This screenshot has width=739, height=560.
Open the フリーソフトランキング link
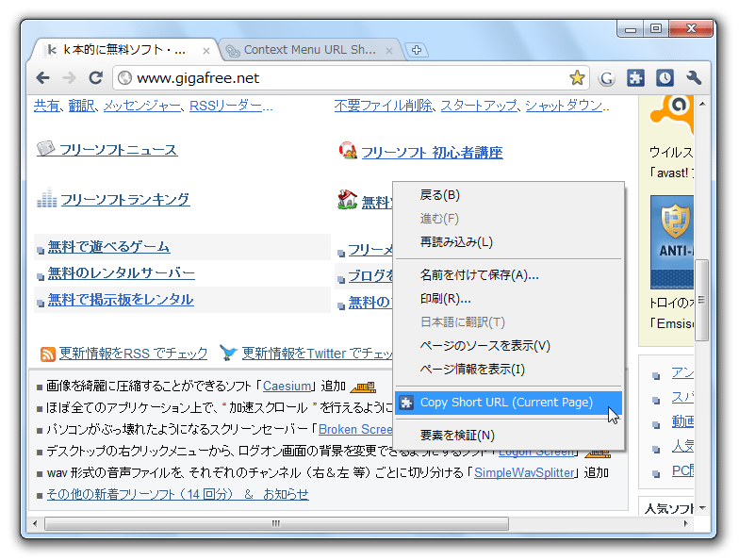pyautogui.click(x=125, y=200)
